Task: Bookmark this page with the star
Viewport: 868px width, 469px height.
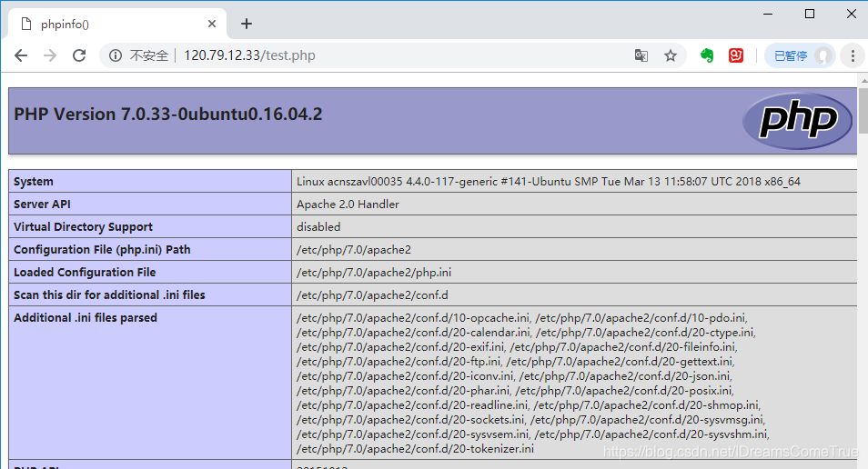Action: coord(671,55)
